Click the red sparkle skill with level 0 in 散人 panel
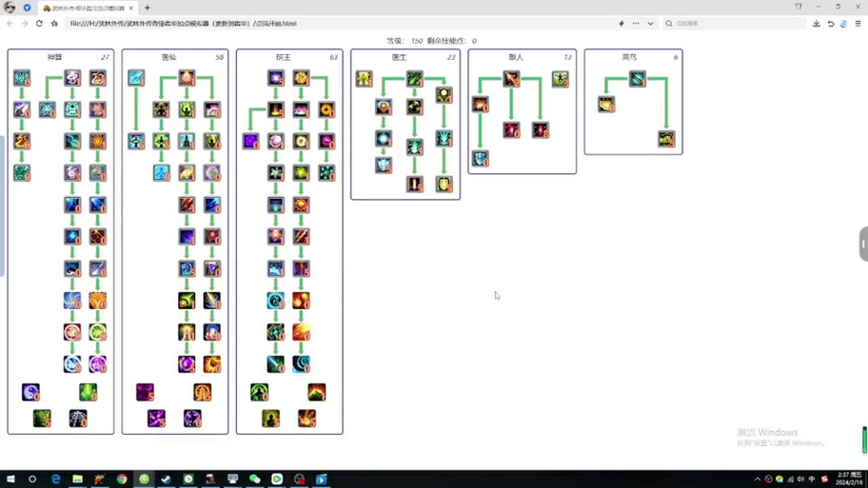This screenshot has width=868, height=488. click(511, 130)
